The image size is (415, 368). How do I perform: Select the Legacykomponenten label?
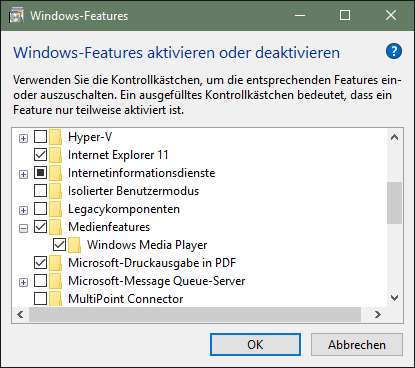124,209
